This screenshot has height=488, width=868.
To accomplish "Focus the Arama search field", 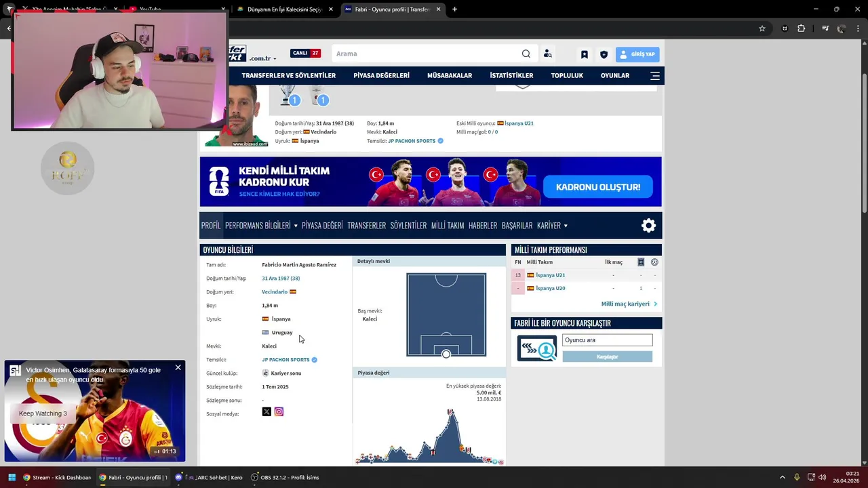I will click(x=426, y=54).
